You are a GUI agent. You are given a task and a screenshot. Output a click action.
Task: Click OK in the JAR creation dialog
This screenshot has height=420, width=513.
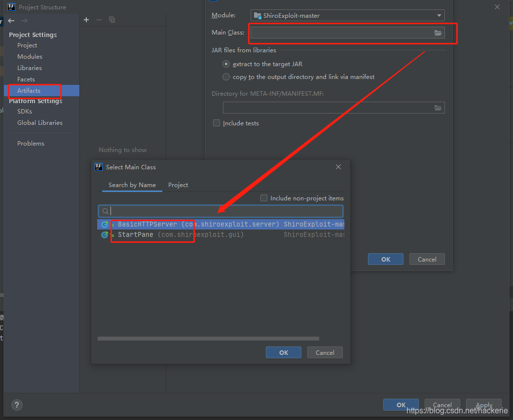[386, 259]
